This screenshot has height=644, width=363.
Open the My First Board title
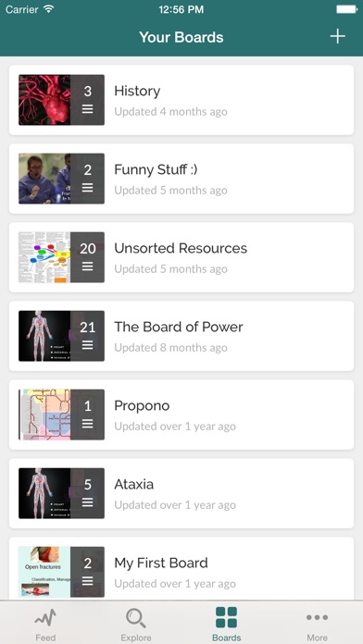click(x=161, y=563)
